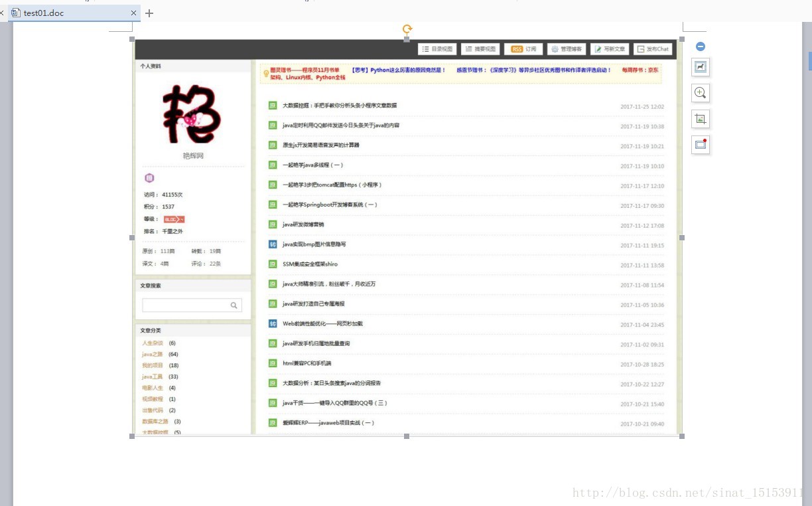Click article 大数据分析：某日头条搜索java的分词报告
Viewport: 812px width, 506px height.
pyautogui.click(x=332, y=383)
